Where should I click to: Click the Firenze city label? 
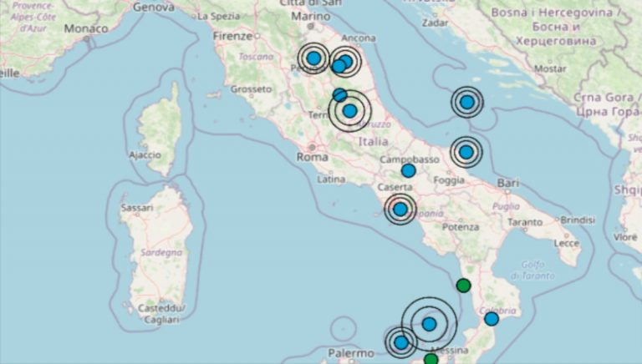(232, 36)
